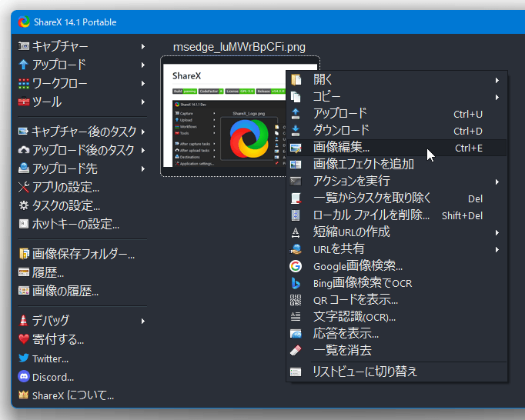Image resolution: width=525 pixels, height=420 pixels.
Task: Select 応答を表示... menu entry
Action: 396,334
